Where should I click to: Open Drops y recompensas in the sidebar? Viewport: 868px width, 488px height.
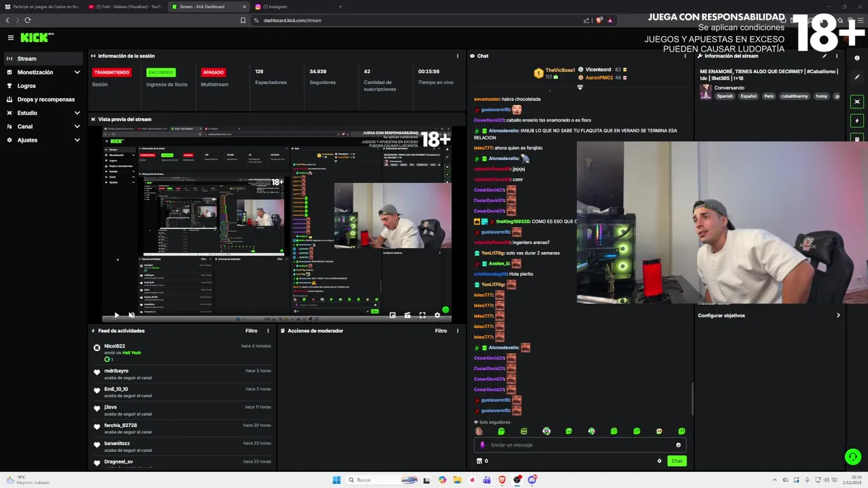(x=43, y=100)
